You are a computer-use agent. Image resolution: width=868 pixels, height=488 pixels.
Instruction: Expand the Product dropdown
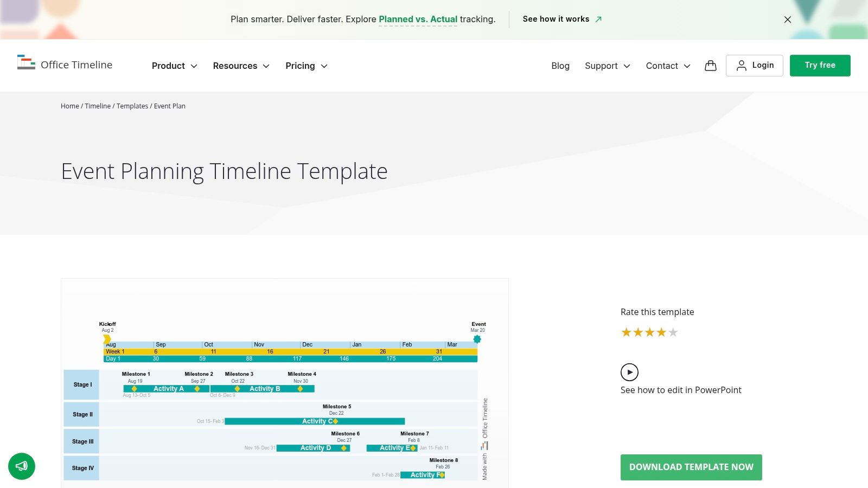coord(174,66)
